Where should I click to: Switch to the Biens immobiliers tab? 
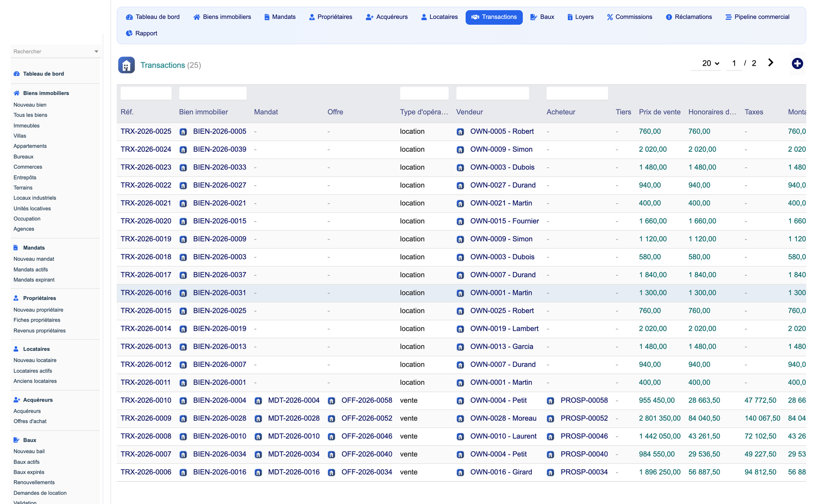point(222,17)
